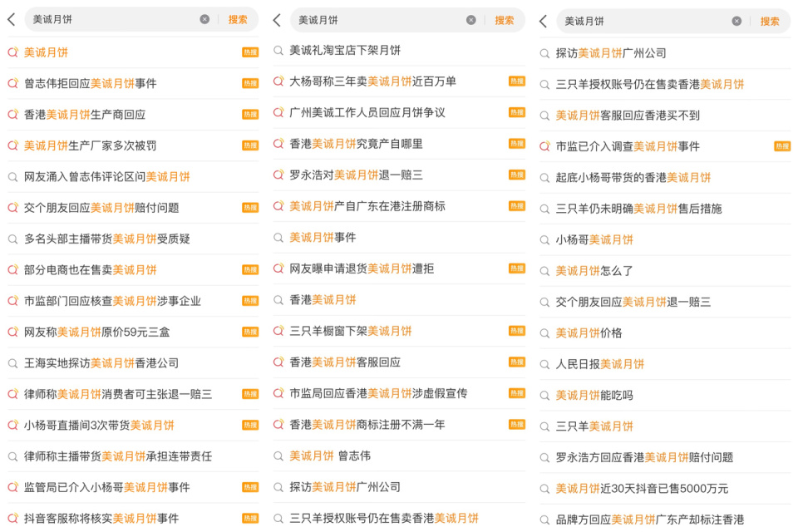798x532 pixels.
Task: Tap the suggestion 美诚月饼 曾志伟
Action: tap(330, 456)
